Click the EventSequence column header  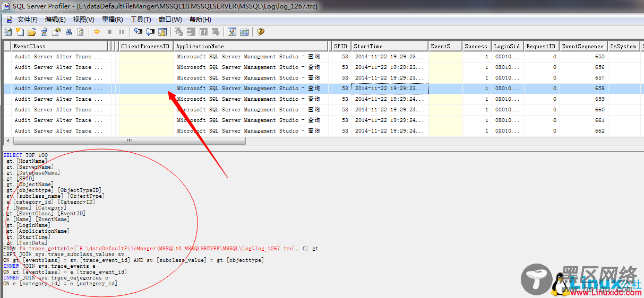click(583, 46)
